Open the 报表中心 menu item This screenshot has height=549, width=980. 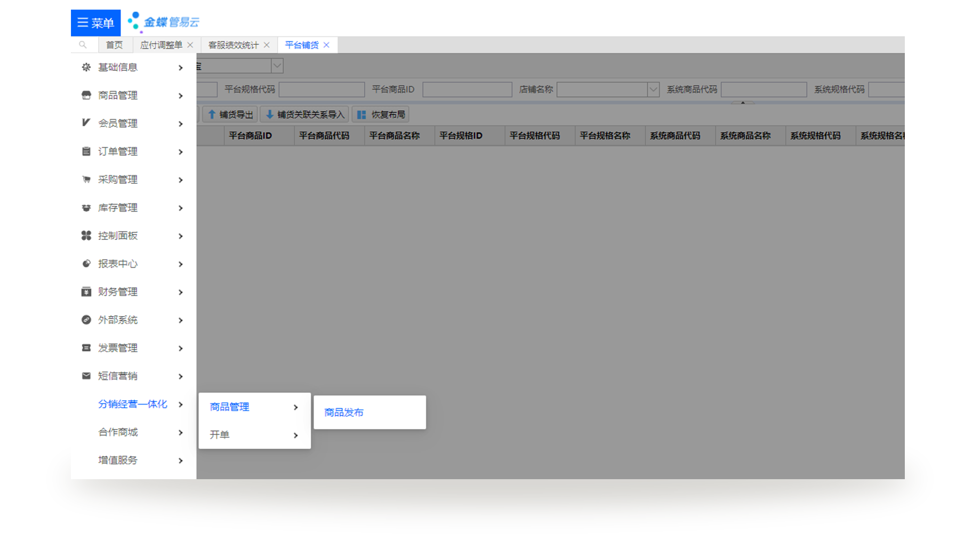click(133, 264)
